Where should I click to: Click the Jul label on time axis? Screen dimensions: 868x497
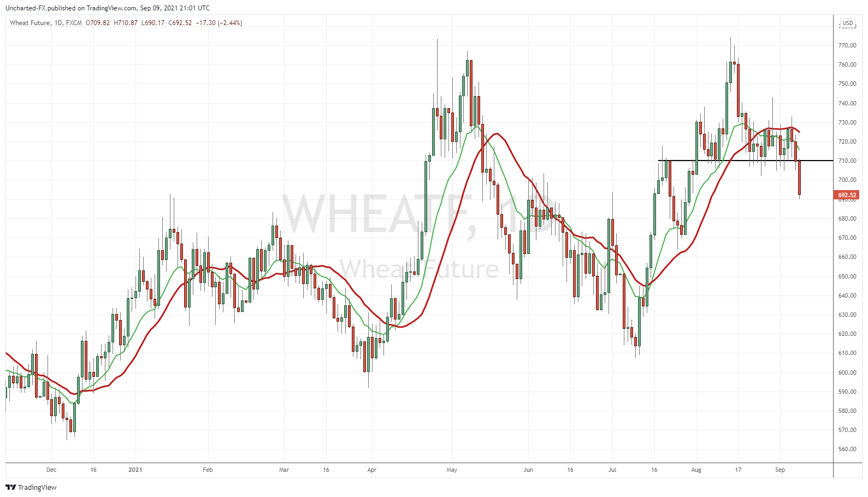tap(612, 470)
